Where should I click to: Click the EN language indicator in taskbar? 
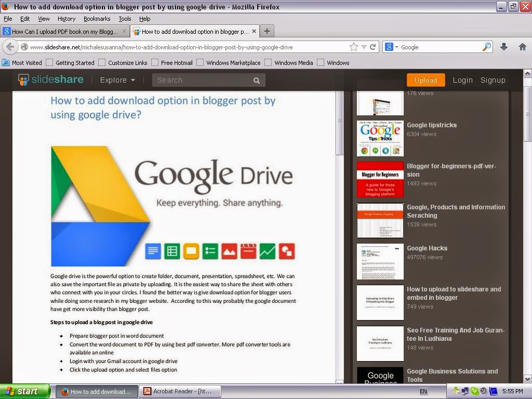pyautogui.click(x=423, y=391)
